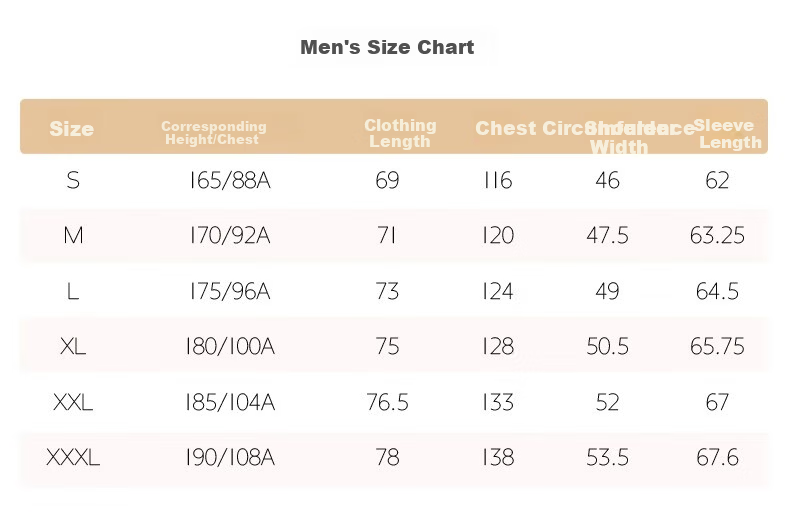Click chest circumference value 116
The width and height of the screenshot is (790, 518).
(x=498, y=180)
